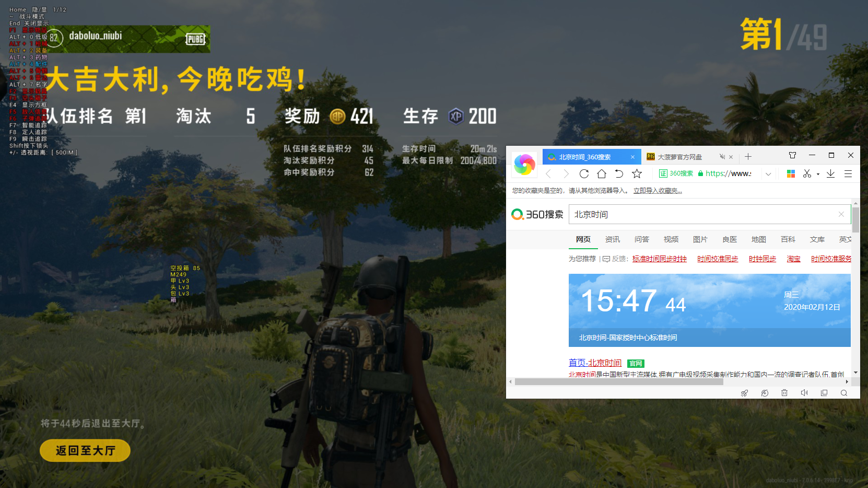Viewport: 868px width, 488px height.
Task: Select the 资讯 search category
Action: (613, 239)
